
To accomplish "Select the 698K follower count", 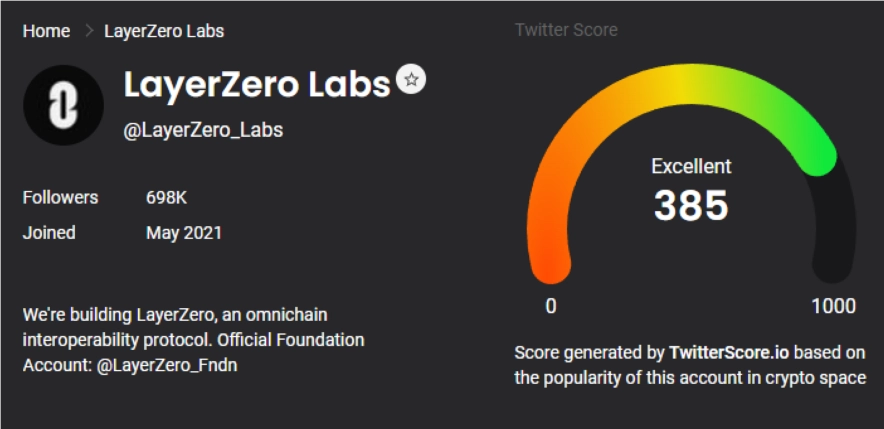I will [x=166, y=197].
